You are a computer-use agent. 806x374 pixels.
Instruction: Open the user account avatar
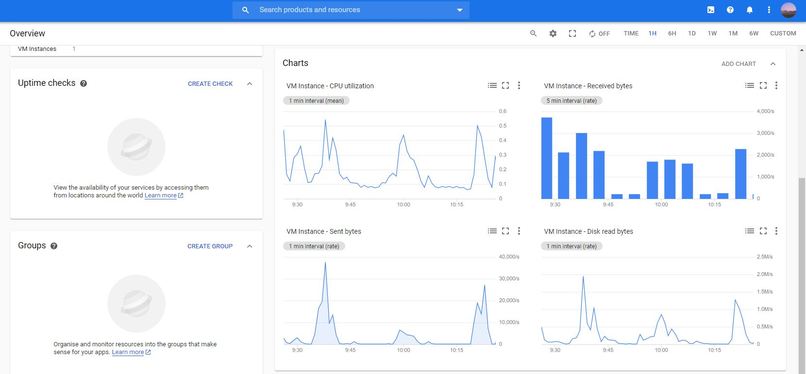click(788, 10)
